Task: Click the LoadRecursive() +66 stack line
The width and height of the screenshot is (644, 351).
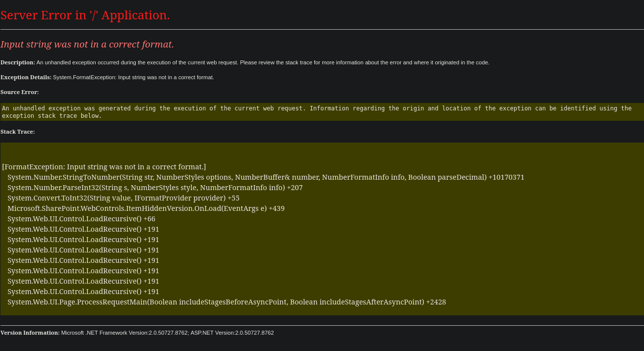Action: click(x=81, y=219)
